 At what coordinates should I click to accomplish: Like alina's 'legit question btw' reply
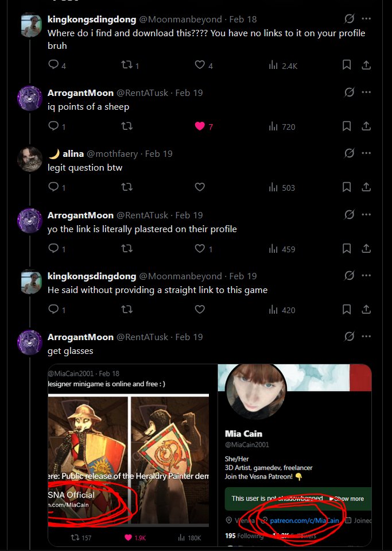click(x=200, y=187)
